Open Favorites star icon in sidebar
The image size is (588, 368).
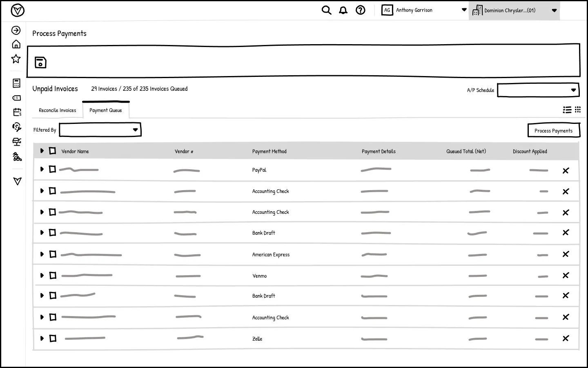tap(16, 59)
